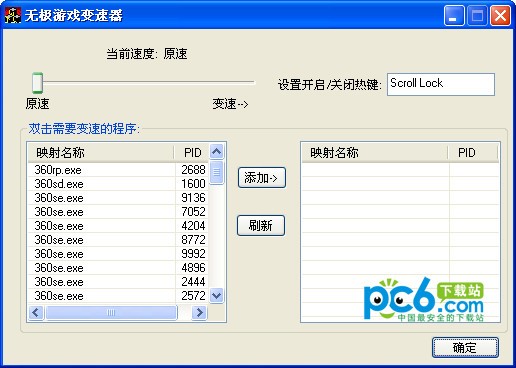Sort left list by PID column header
516x368 pixels.
pyautogui.click(x=192, y=153)
